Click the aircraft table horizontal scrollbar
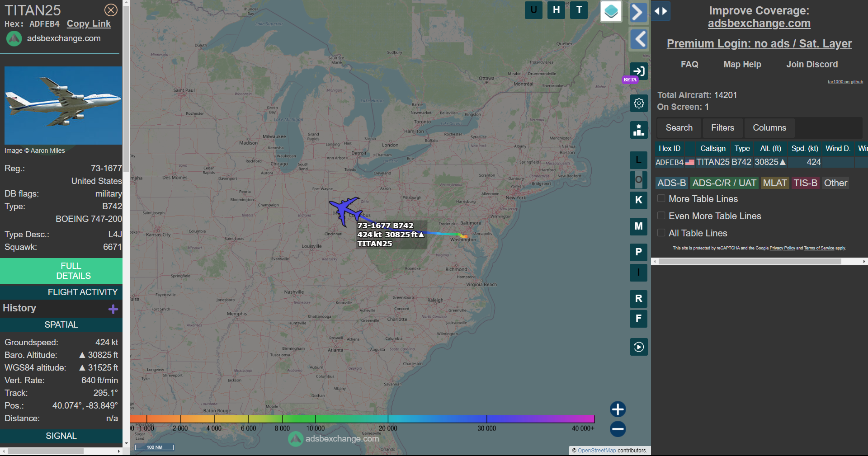868x456 pixels. [750, 261]
